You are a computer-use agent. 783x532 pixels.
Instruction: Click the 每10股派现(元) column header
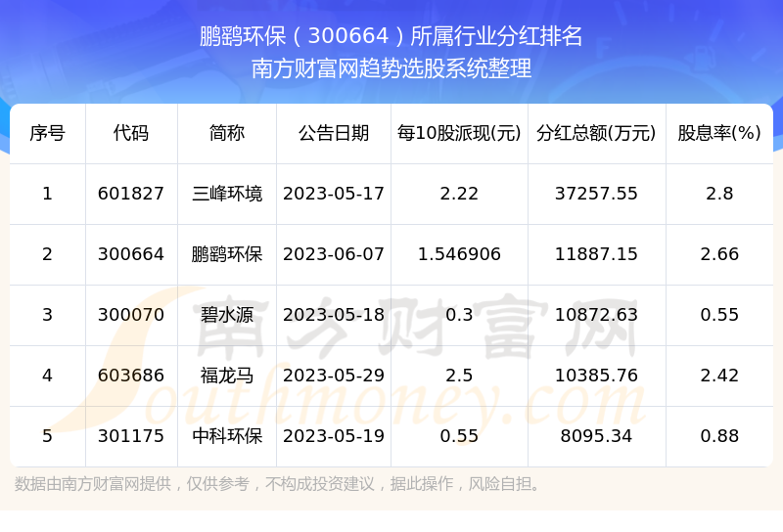pos(459,133)
